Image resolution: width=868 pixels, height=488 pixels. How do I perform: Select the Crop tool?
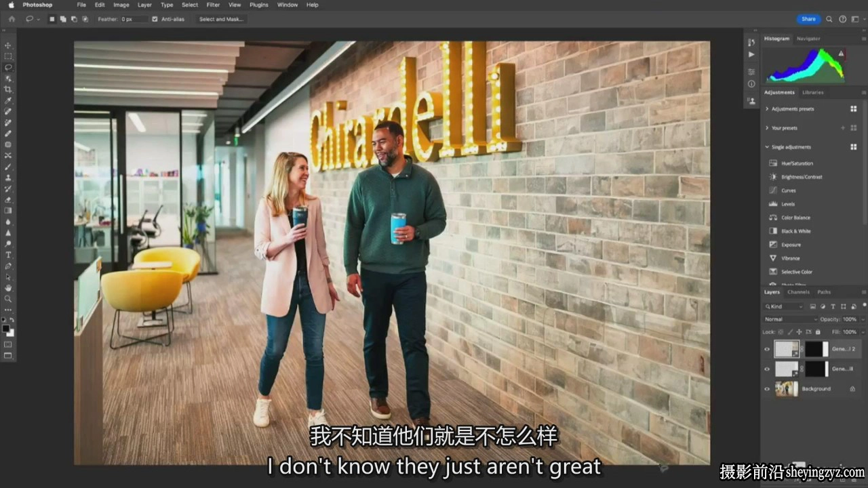(8, 89)
